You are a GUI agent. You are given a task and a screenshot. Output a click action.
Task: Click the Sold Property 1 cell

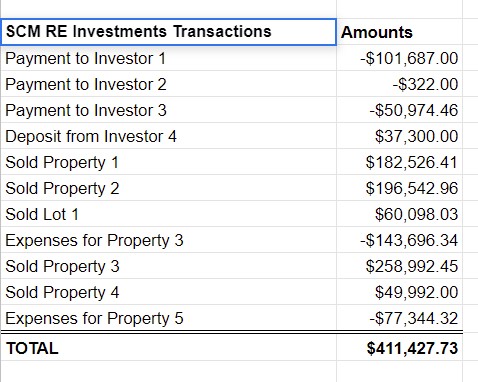(x=168, y=162)
